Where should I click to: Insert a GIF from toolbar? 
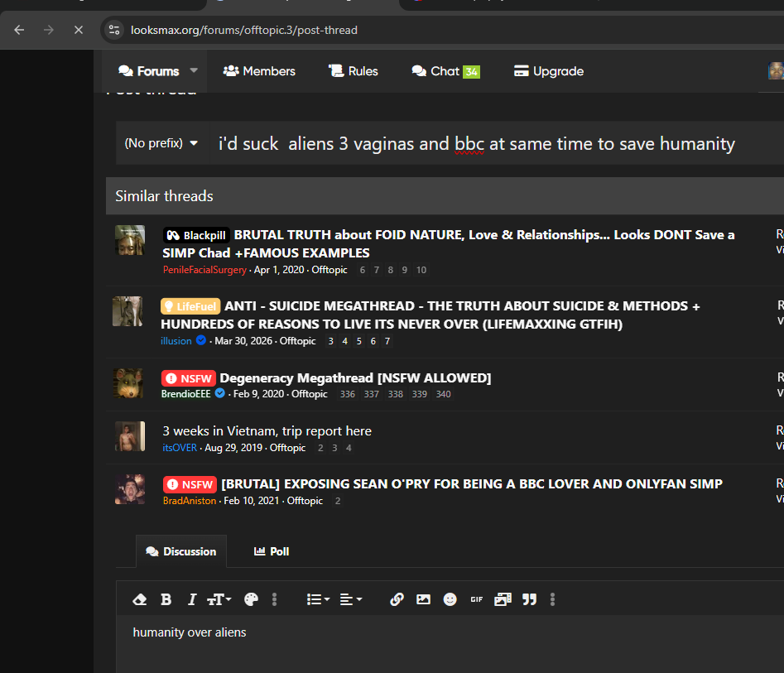(x=477, y=599)
